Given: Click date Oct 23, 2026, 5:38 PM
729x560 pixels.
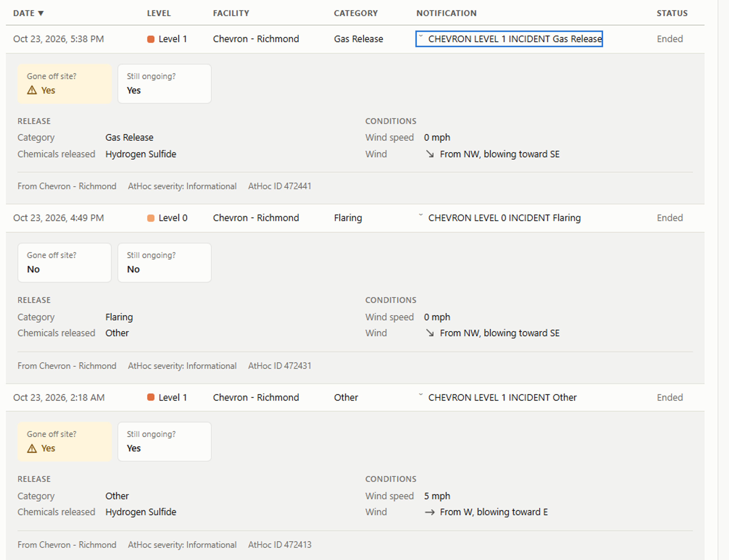Looking at the screenshot, I should point(59,39).
